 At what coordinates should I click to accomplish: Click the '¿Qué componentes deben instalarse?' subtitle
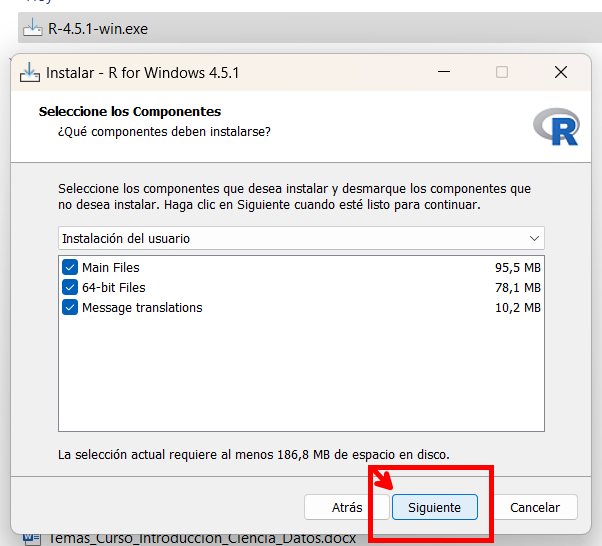164,132
